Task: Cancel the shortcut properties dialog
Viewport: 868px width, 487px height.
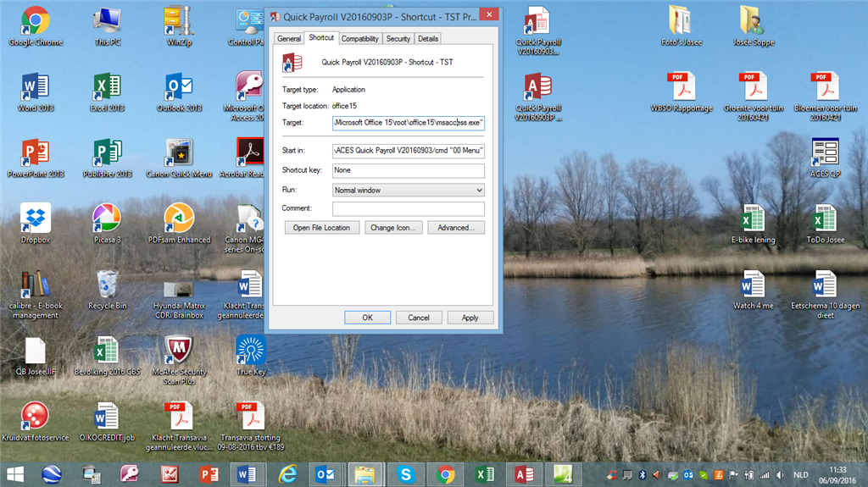Action: 419,318
